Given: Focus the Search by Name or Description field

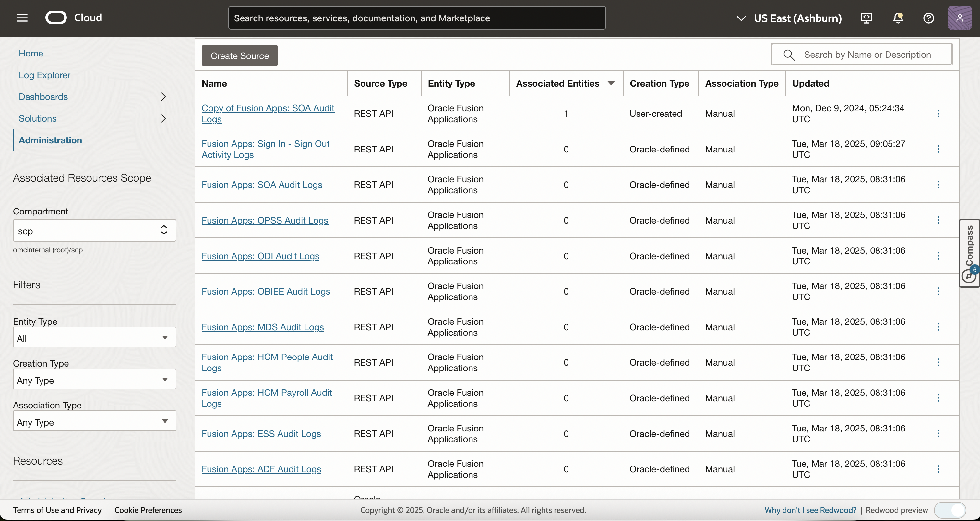Looking at the screenshot, I should click(867, 55).
